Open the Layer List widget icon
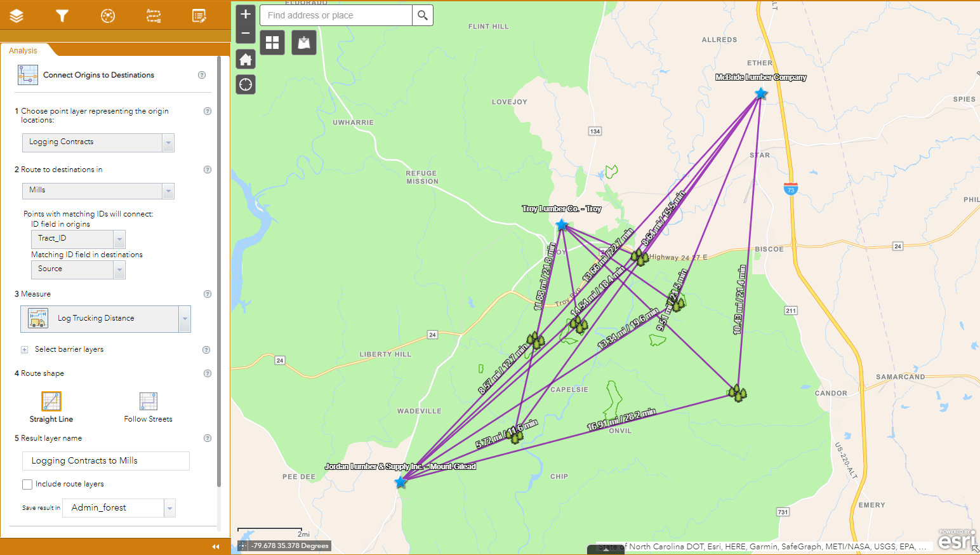 tap(17, 16)
